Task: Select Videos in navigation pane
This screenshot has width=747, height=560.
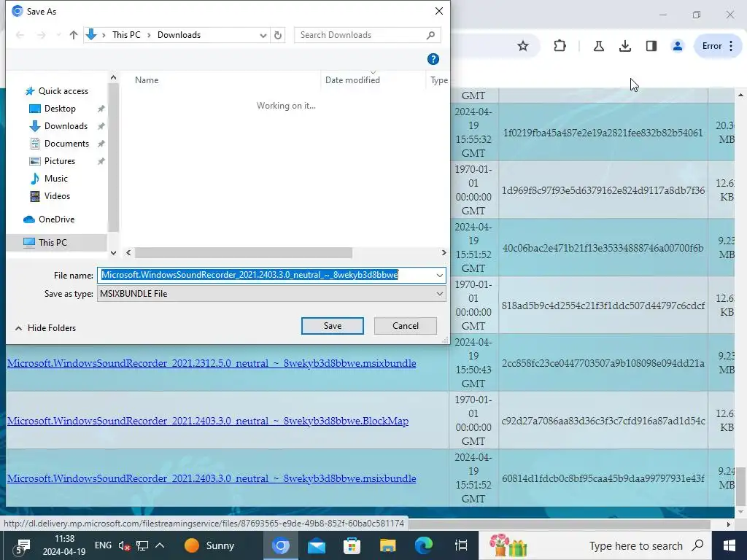Action: point(57,196)
